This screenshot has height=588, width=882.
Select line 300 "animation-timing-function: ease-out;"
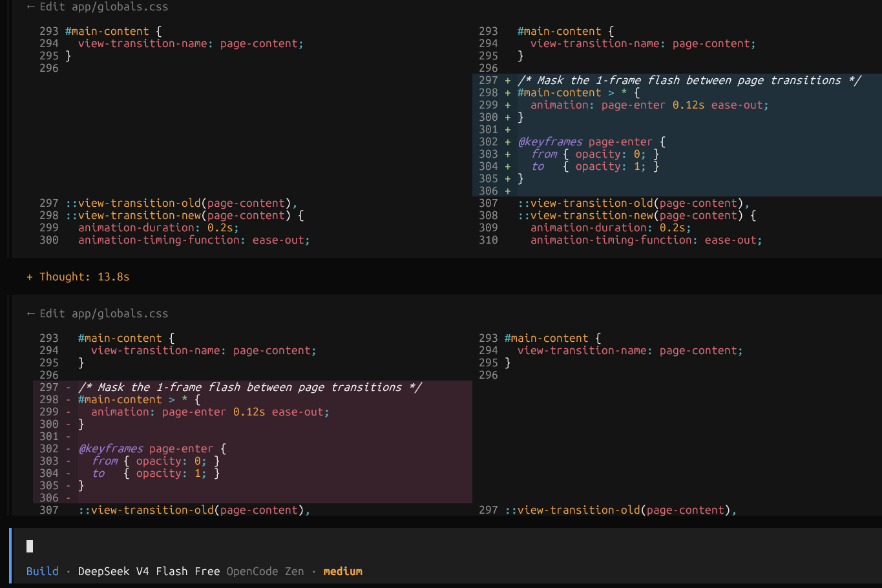194,240
